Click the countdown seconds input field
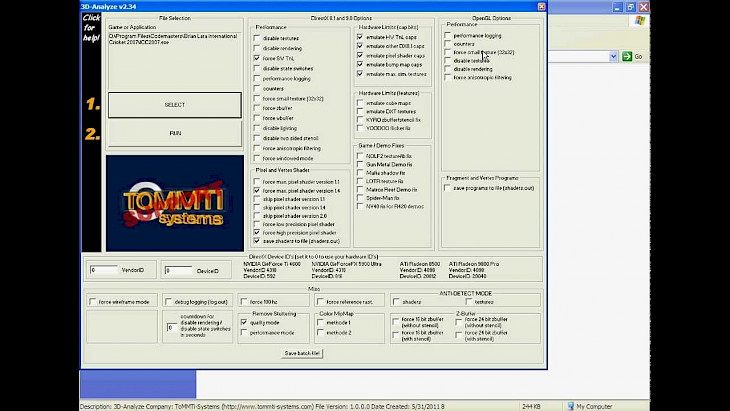This screenshot has width=730, height=411. (x=172, y=327)
